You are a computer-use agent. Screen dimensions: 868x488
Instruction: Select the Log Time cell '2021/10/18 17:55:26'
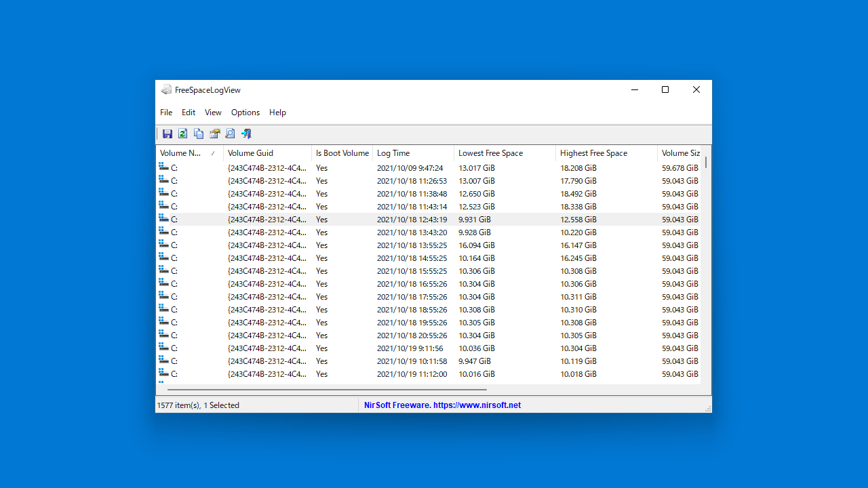(412, 297)
